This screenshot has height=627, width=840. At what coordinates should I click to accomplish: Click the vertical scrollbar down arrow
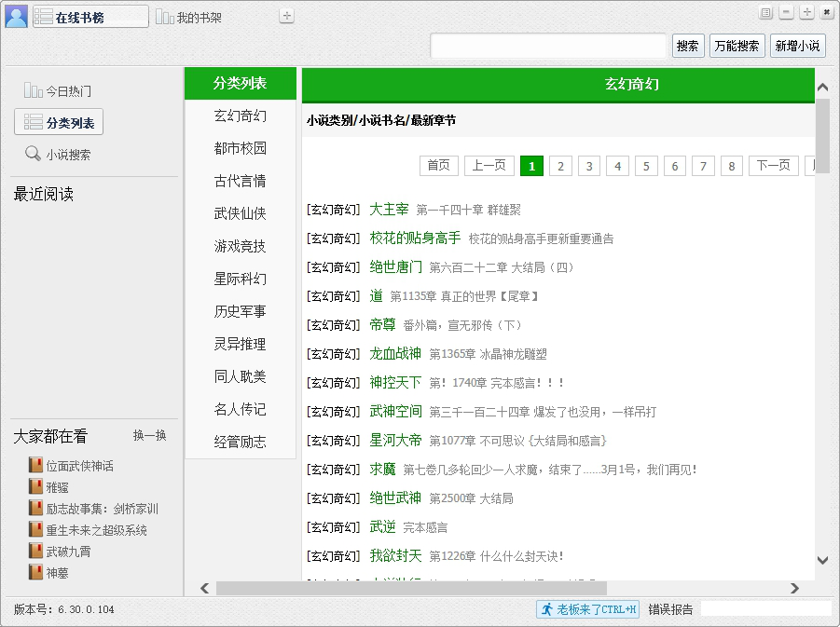pos(822,560)
